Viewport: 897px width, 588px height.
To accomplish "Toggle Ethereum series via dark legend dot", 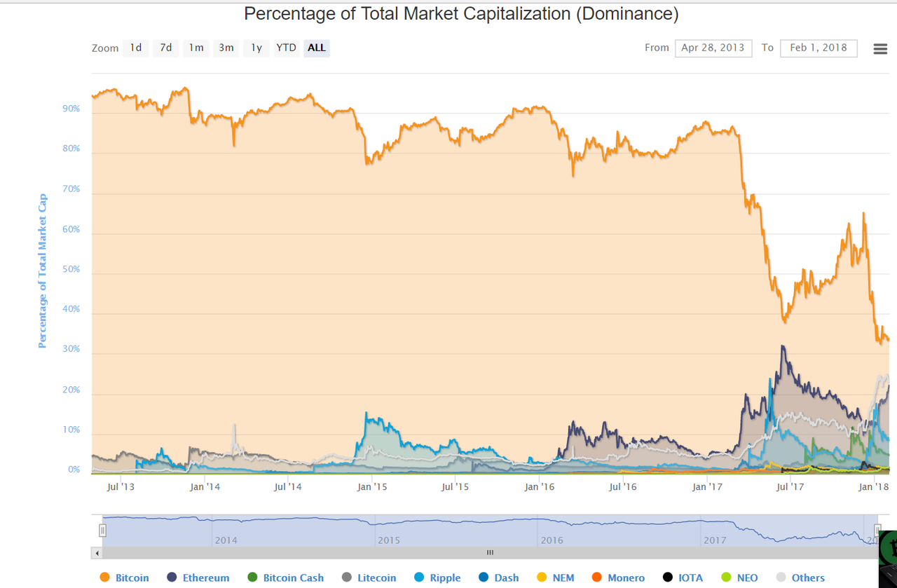I will [172, 577].
